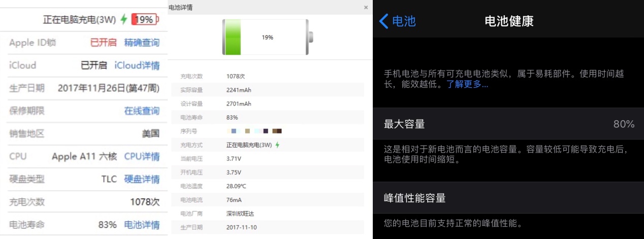Click the 83% value in the left panel

(107, 225)
